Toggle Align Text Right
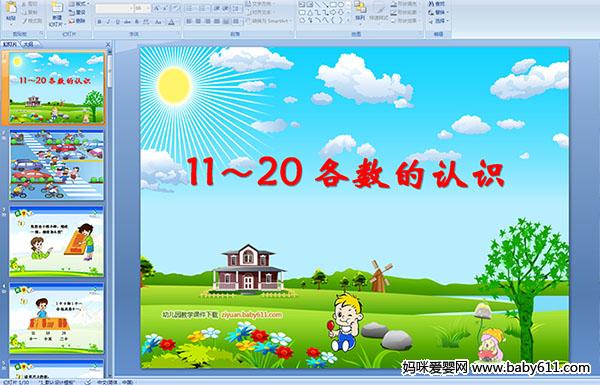This screenshot has height=385, width=600. [x=208, y=21]
